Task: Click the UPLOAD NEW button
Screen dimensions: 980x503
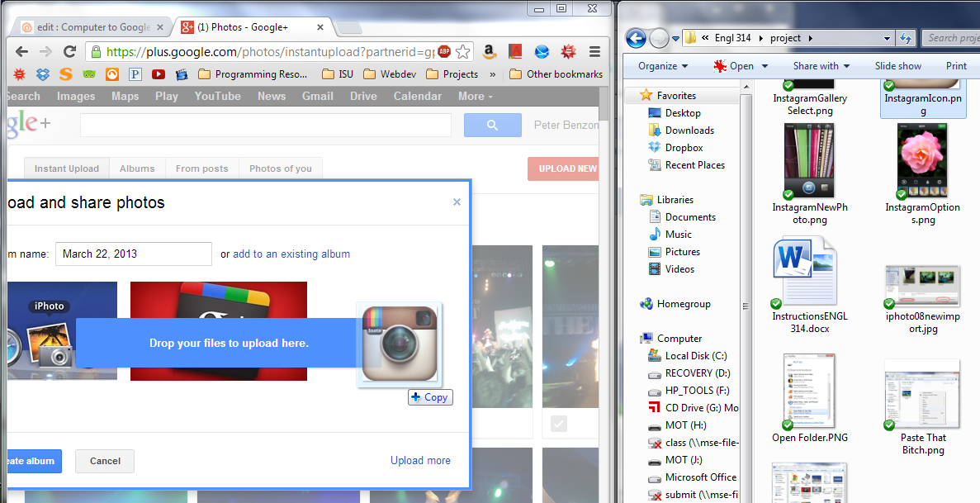Action: [x=563, y=169]
